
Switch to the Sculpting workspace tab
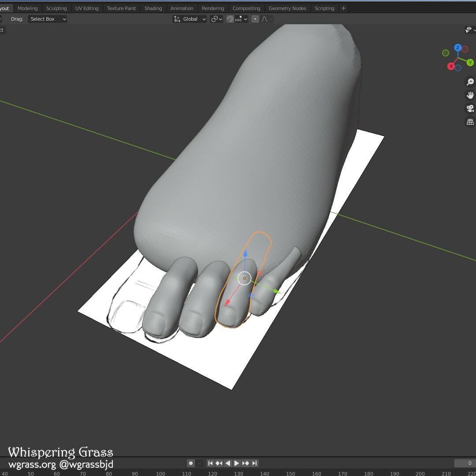click(x=56, y=8)
